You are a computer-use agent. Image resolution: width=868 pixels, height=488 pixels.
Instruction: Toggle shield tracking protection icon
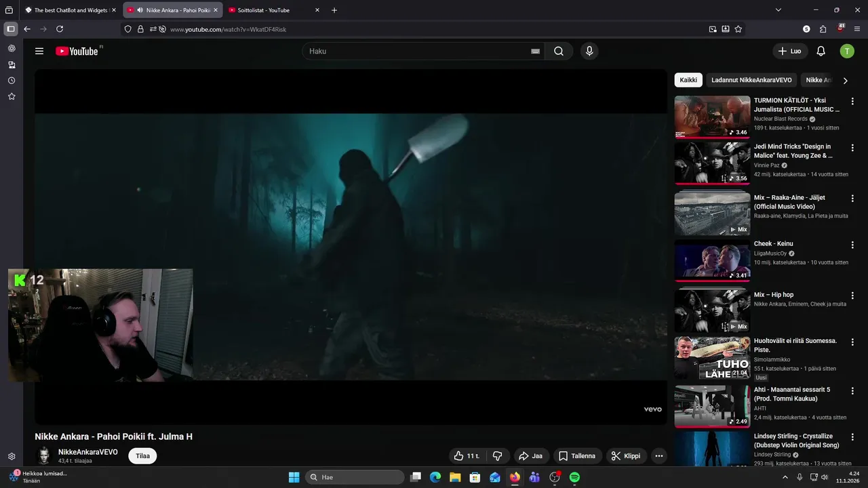[127, 29]
